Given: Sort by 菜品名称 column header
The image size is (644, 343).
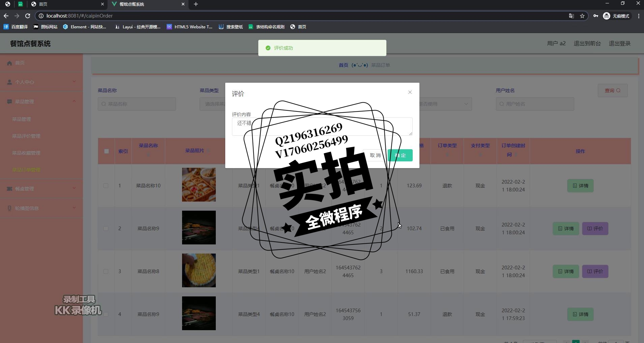Looking at the screenshot, I should [148, 151].
